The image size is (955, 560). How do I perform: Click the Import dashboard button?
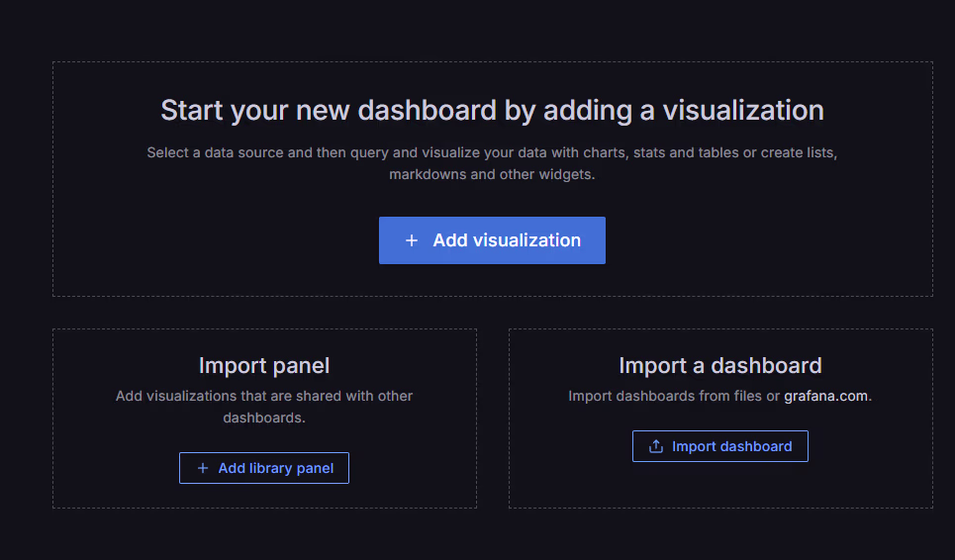719,446
